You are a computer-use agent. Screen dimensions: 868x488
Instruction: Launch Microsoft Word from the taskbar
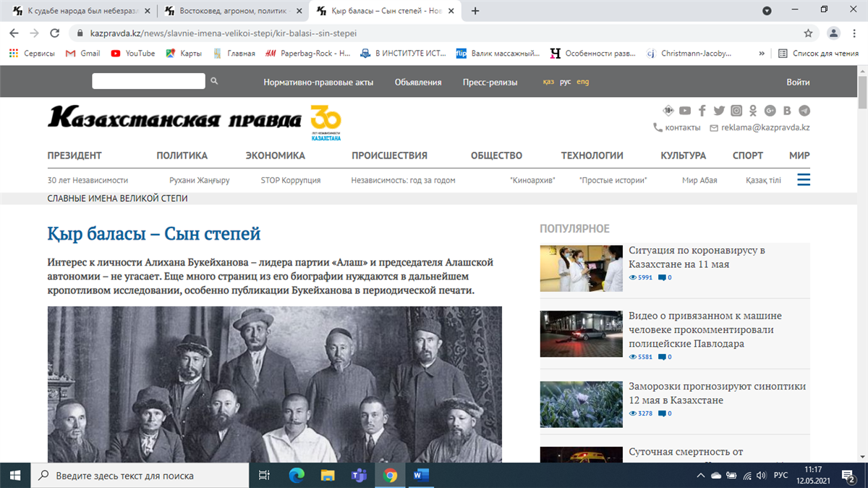[421, 476]
